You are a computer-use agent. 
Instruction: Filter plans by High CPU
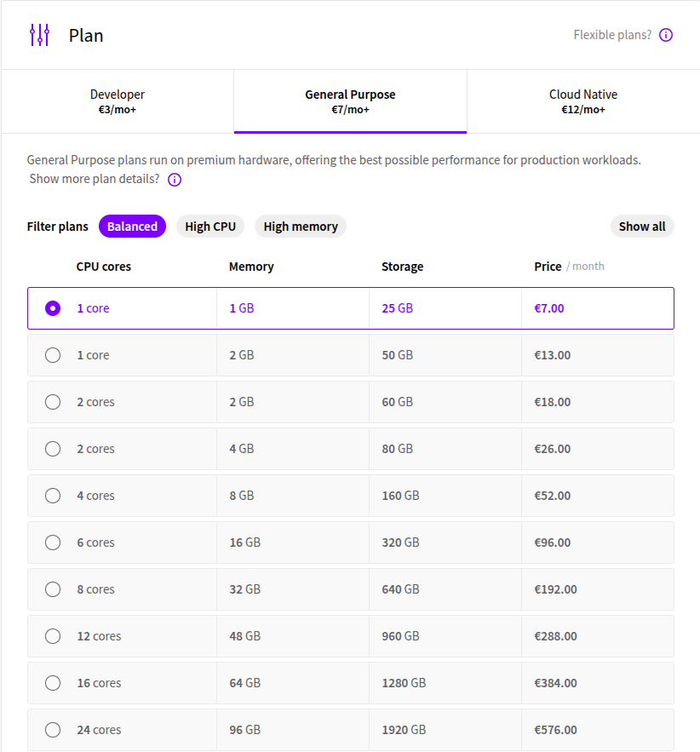pyautogui.click(x=210, y=227)
